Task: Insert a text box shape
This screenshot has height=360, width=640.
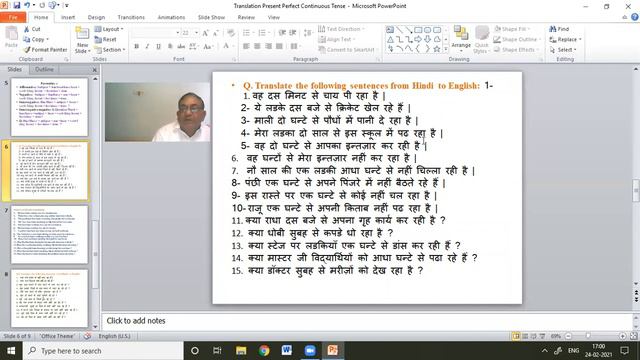Action: pyautogui.click(x=390, y=30)
